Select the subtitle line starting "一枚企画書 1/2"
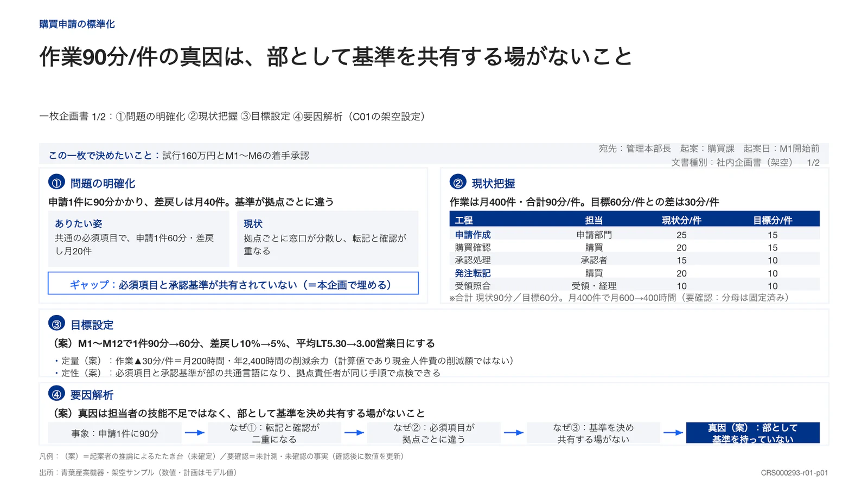The image size is (868, 488). 232,117
